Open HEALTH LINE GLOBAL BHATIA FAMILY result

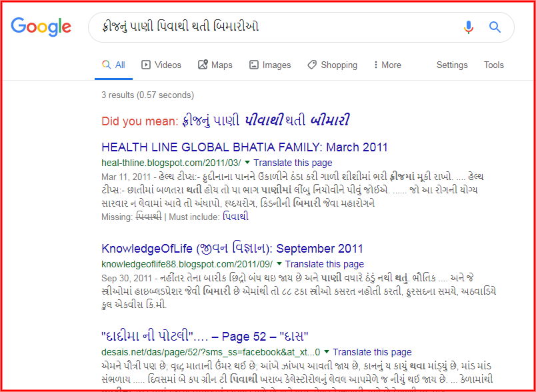coord(245,147)
